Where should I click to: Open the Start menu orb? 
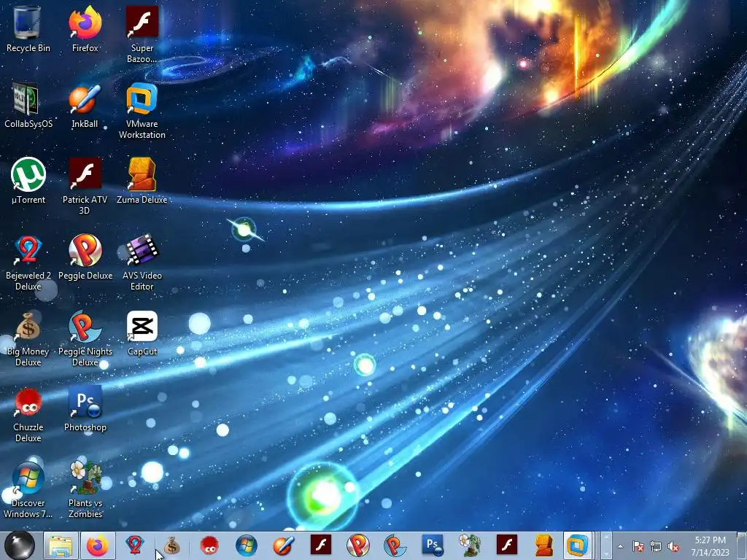(20, 545)
